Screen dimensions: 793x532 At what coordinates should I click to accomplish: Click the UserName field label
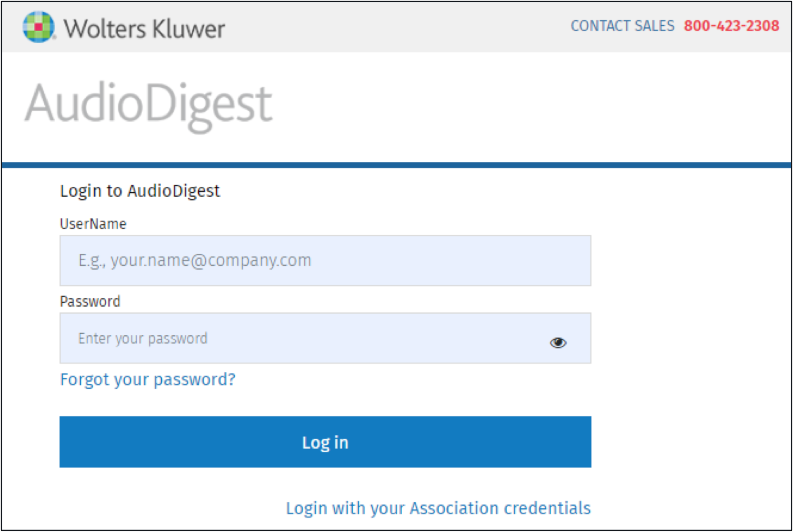click(x=93, y=224)
